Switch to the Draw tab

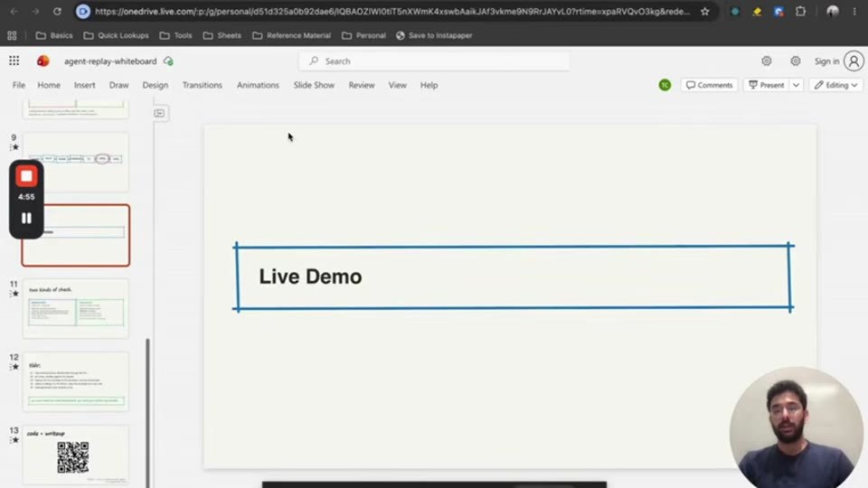coord(118,85)
